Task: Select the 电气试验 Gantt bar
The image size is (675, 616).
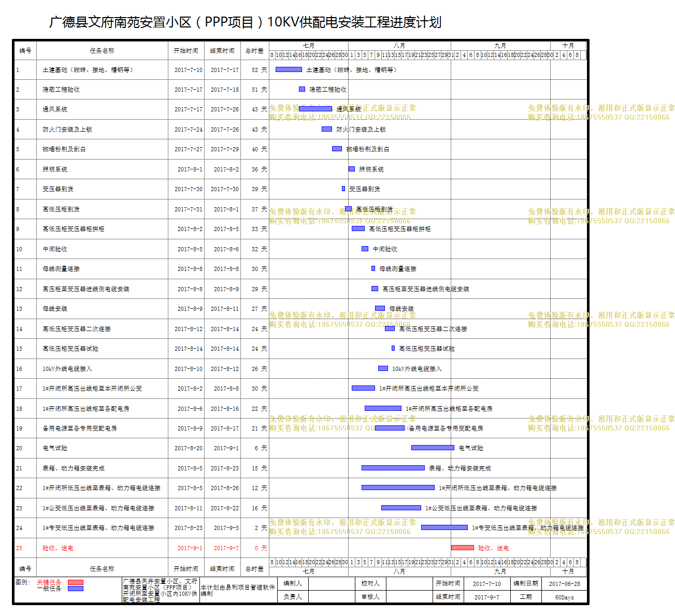Action: tap(433, 448)
